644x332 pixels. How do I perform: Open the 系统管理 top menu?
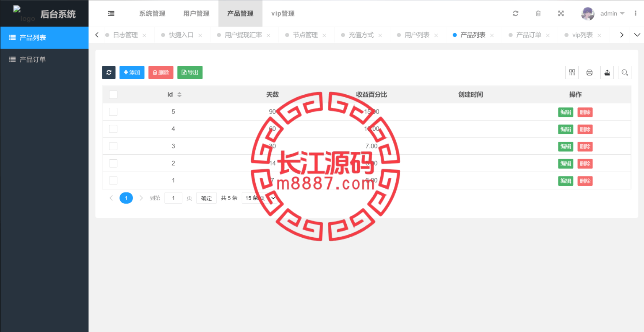tap(152, 13)
